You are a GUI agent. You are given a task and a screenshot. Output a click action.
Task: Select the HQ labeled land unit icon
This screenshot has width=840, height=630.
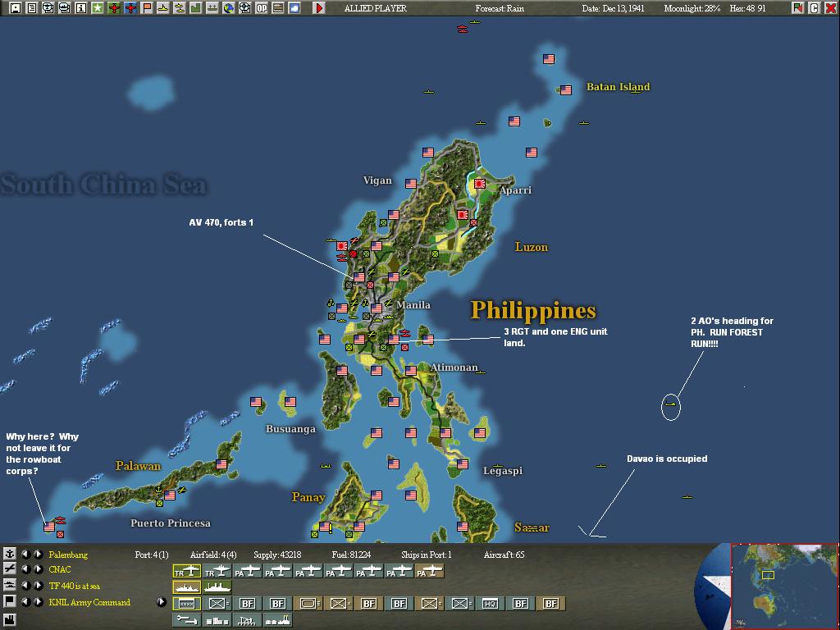coord(490,603)
